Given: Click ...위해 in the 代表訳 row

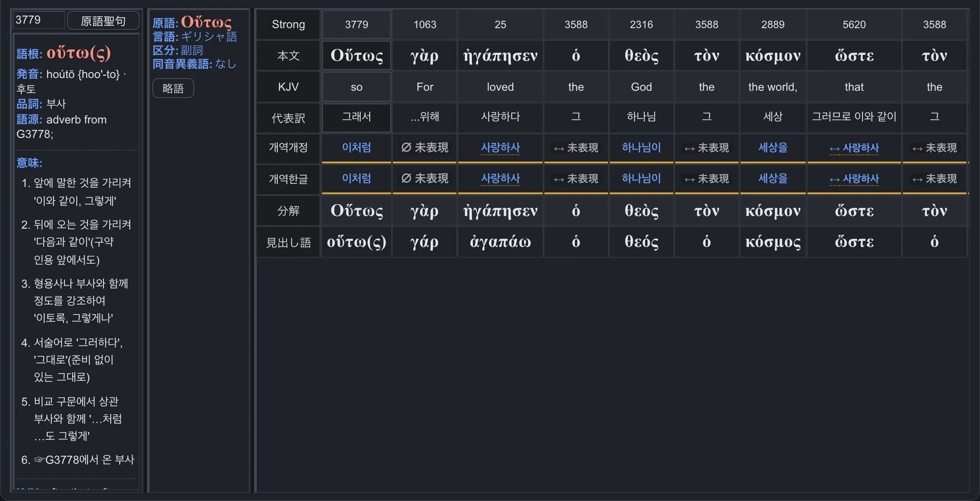Looking at the screenshot, I should 425,117.
